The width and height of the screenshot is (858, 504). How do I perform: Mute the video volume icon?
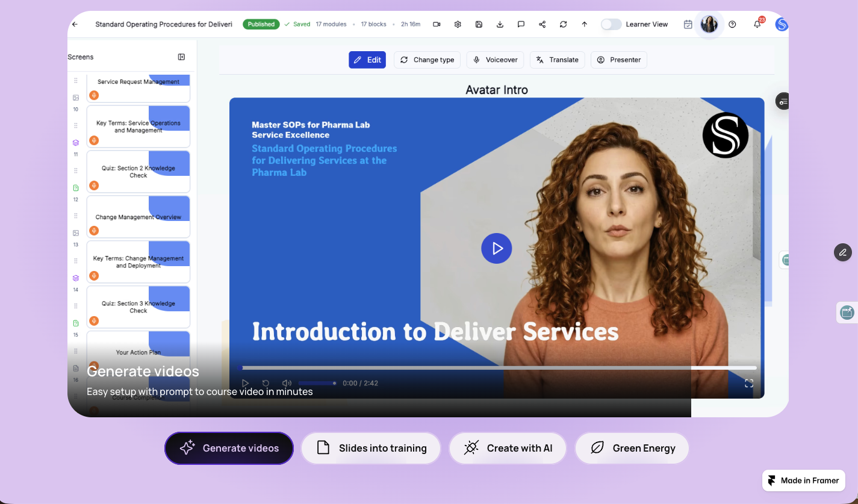tap(287, 383)
